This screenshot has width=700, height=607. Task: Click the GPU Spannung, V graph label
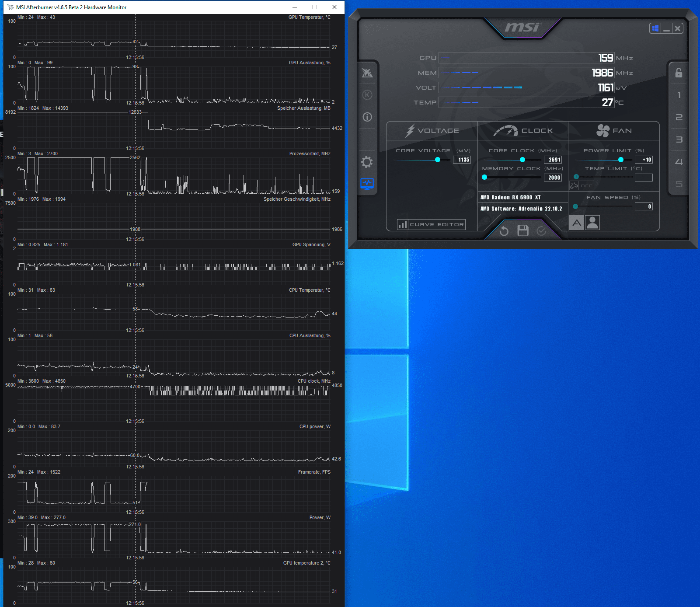point(311,244)
